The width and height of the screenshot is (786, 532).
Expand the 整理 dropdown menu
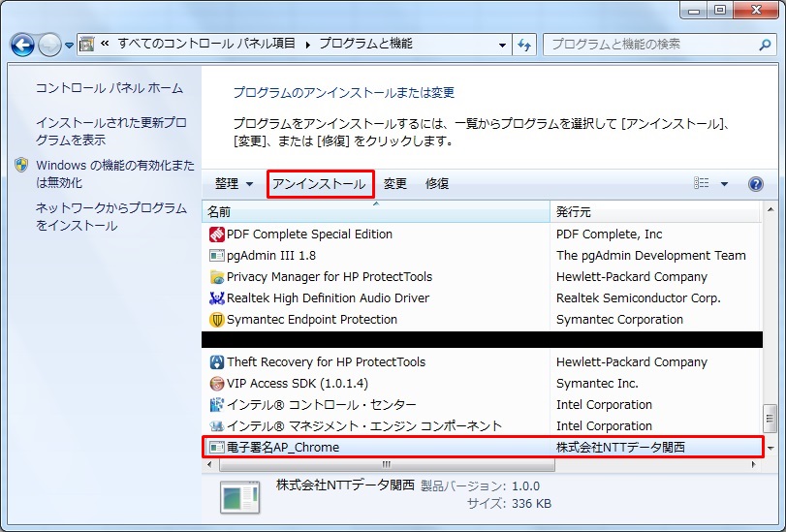tap(235, 184)
